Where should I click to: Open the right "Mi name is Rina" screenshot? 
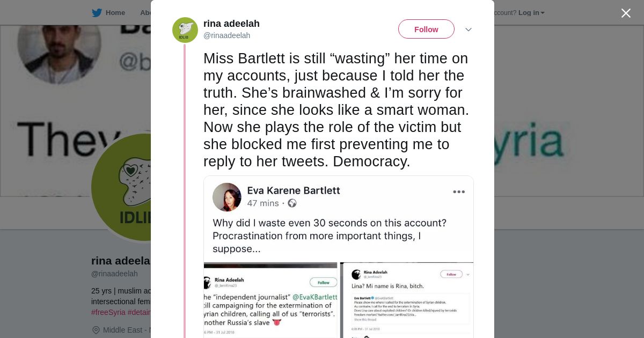[407, 300]
